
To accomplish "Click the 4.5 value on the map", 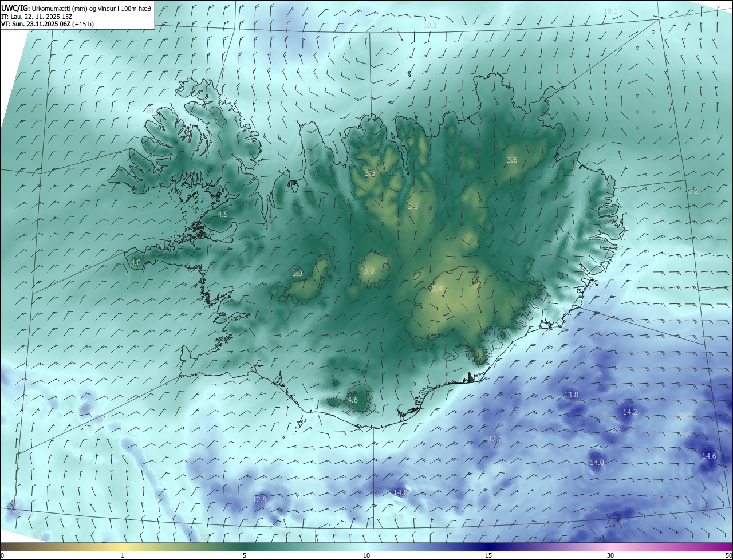I will (x=223, y=215).
